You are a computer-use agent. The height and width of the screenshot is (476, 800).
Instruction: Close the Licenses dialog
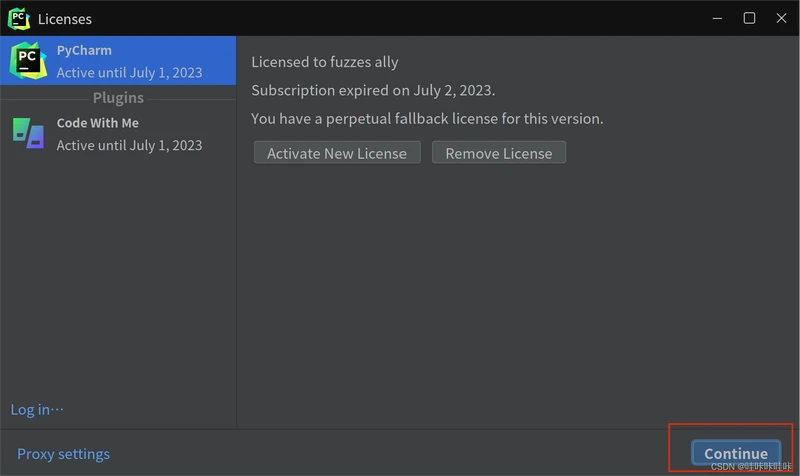click(779, 18)
